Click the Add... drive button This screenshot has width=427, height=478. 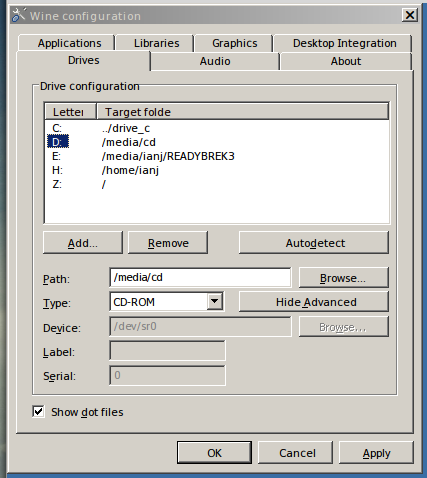[x=83, y=243]
